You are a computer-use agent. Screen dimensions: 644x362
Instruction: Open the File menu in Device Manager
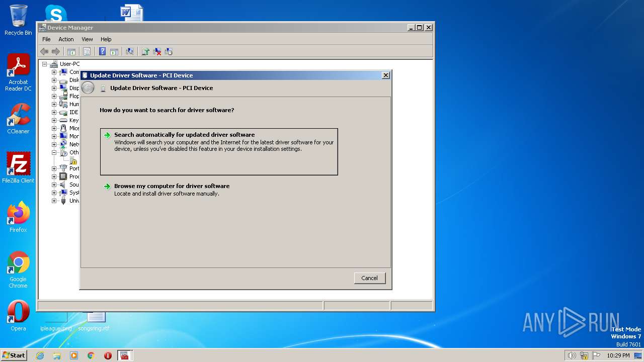[46, 39]
